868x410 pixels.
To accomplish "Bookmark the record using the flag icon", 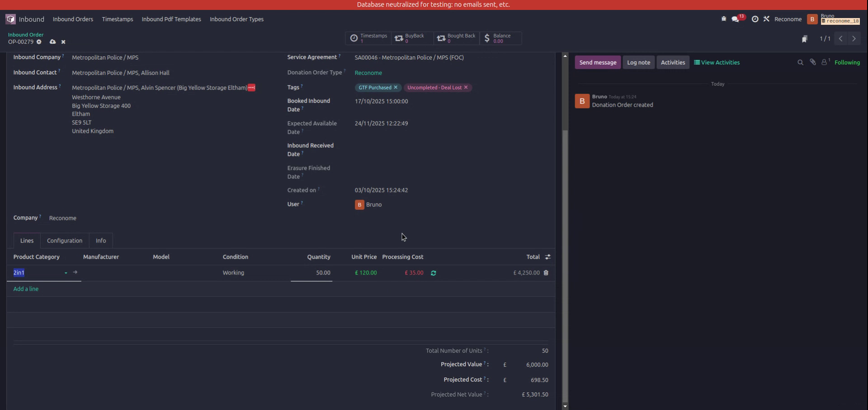I will click(805, 39).
